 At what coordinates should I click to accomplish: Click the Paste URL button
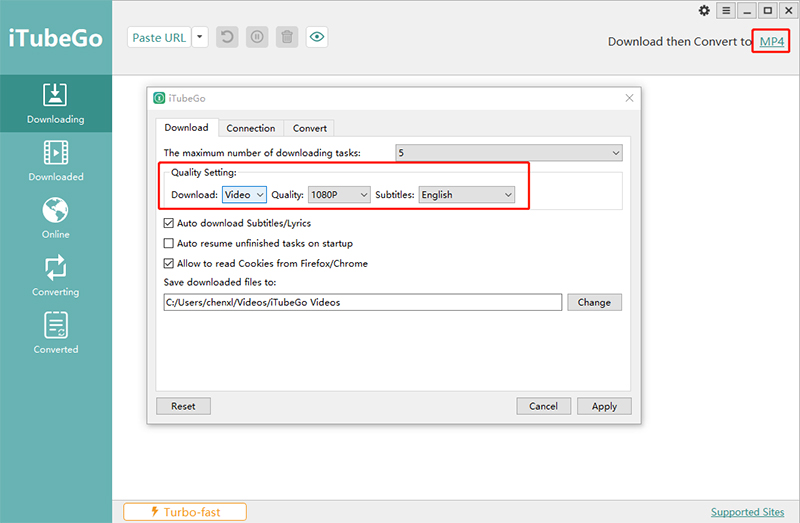coord(159,37)
